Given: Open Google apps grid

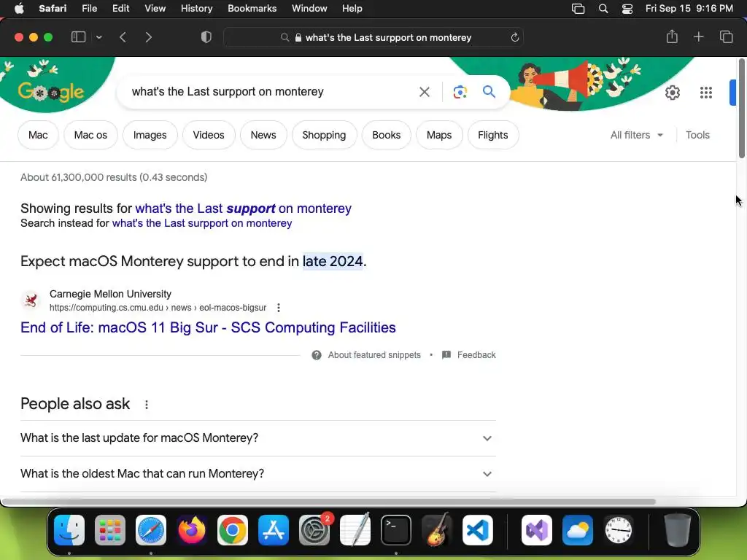Looking at the screenshot, I should point(706,93).
